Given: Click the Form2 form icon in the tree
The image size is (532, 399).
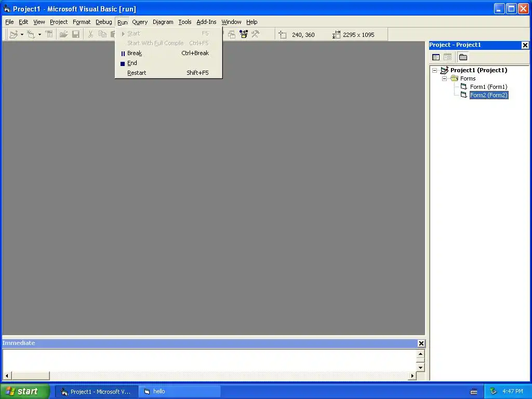Looking at the screenshot, I should (x=464, y=95).
